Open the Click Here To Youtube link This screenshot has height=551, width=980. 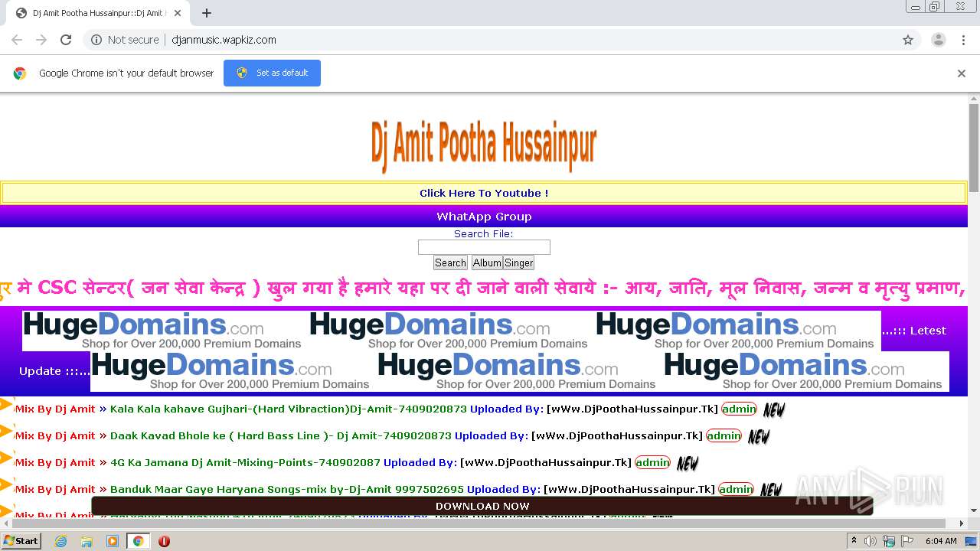[x=484, y=193]
